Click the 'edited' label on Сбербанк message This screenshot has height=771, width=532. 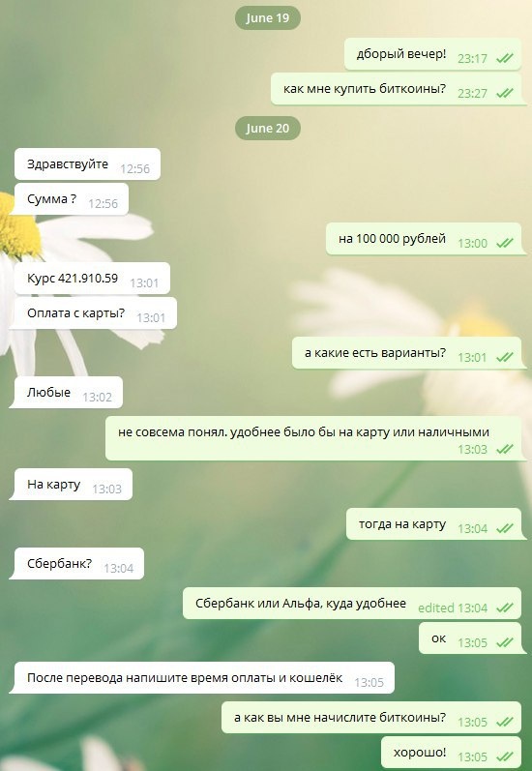(435, 608)
